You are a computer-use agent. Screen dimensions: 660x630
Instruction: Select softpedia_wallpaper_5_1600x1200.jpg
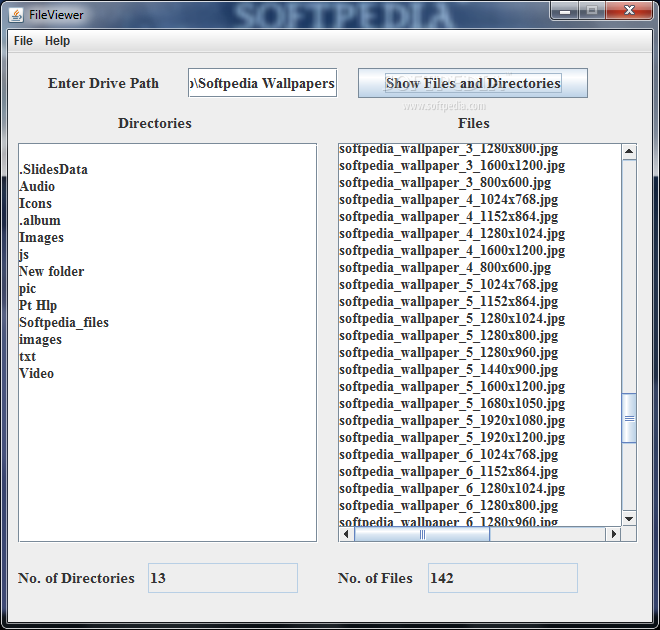pos(452,386)
